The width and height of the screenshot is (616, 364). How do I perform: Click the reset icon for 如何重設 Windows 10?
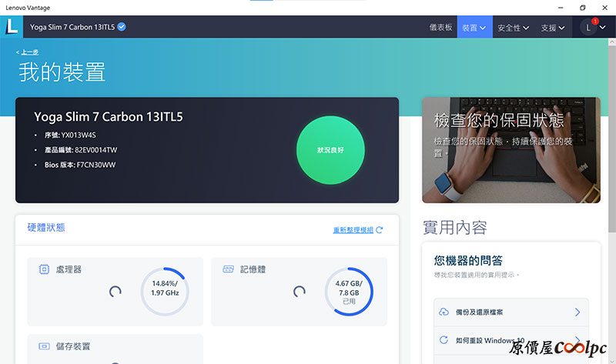tap(444, 340)
